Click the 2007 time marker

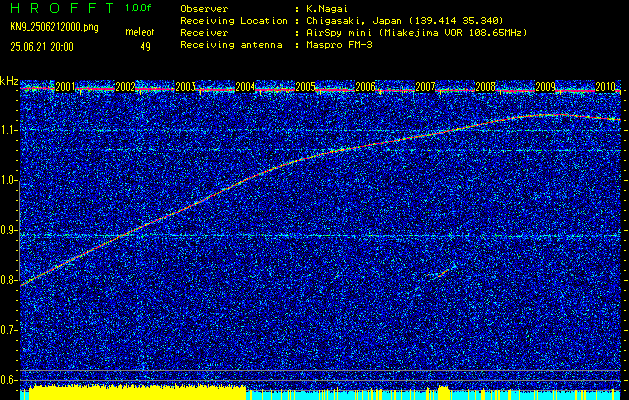(425, 87)
